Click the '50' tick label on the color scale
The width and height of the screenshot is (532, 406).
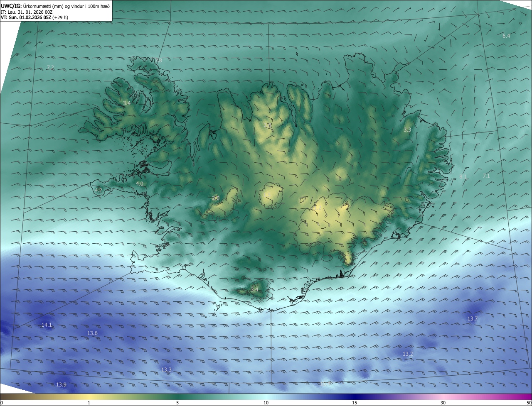coord(529,403)
